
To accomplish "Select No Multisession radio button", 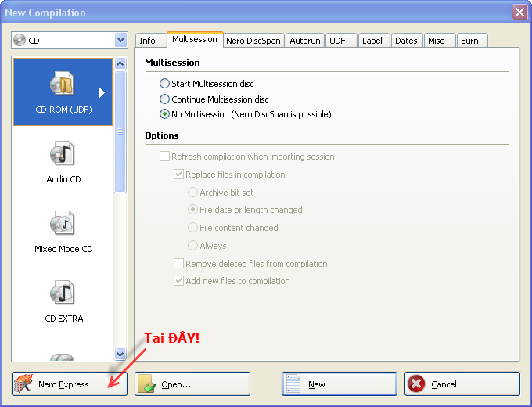I will pyautogui.click(x=164, y=114).
